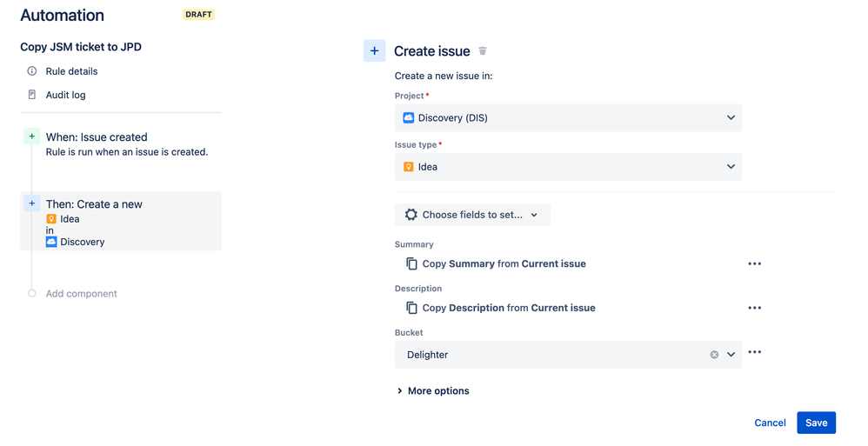Select the When: Issue created trigger
This screenshot has height=446, width=868.
point(97,137)
